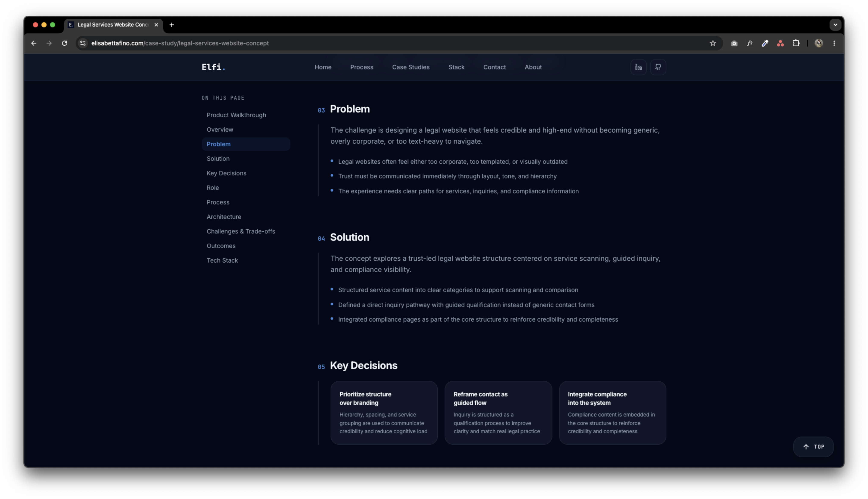Click the 'ON THIS PAGE' sidebar label
This screenshot has width=868, height=499.
click(223, 98)
